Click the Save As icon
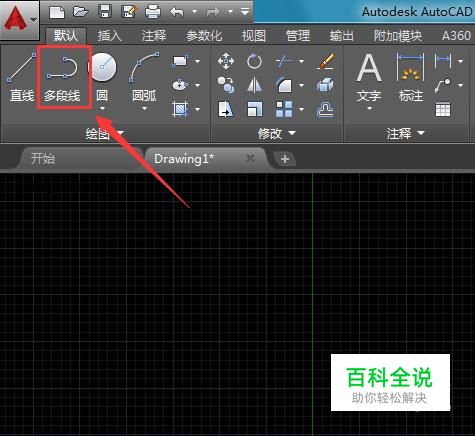Screen dimensions: 475x436 [129, 12]
